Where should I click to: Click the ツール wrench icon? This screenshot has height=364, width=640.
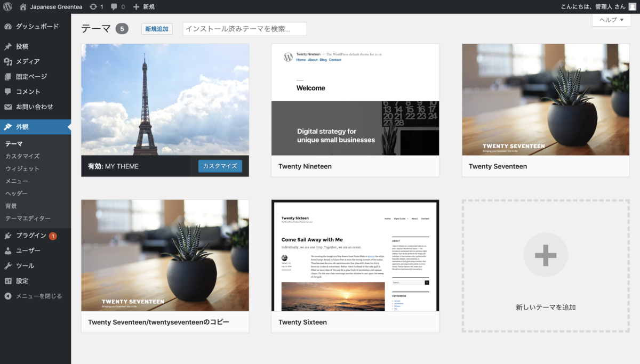tap(8, 265)
